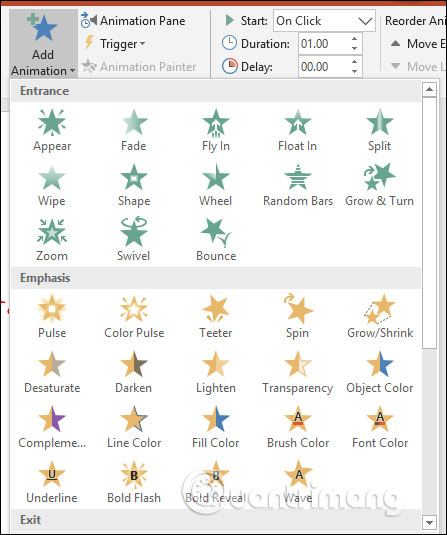Choose the Grow & Turn effect
This screenshot has width=447, height=535.
pos(379,185)
